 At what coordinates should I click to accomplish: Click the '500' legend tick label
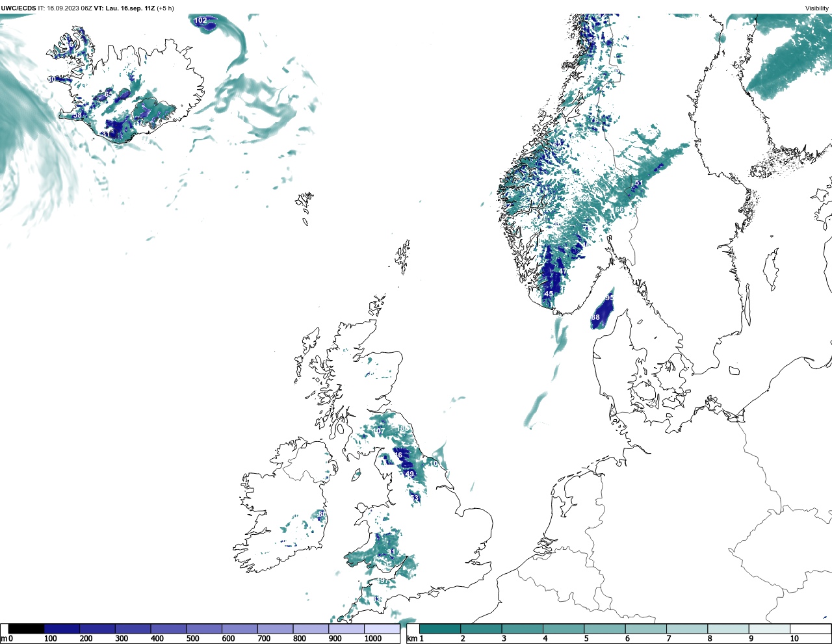[x=192, y=639]
